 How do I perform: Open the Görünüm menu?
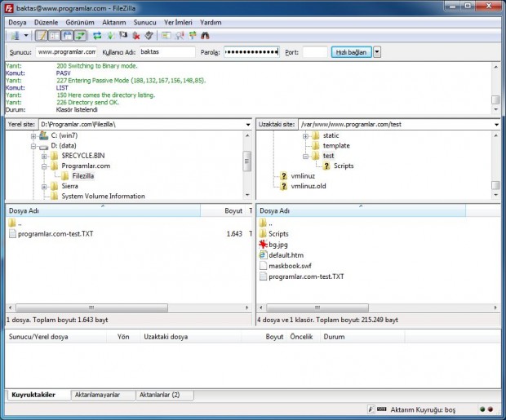(x=80, y=22)
